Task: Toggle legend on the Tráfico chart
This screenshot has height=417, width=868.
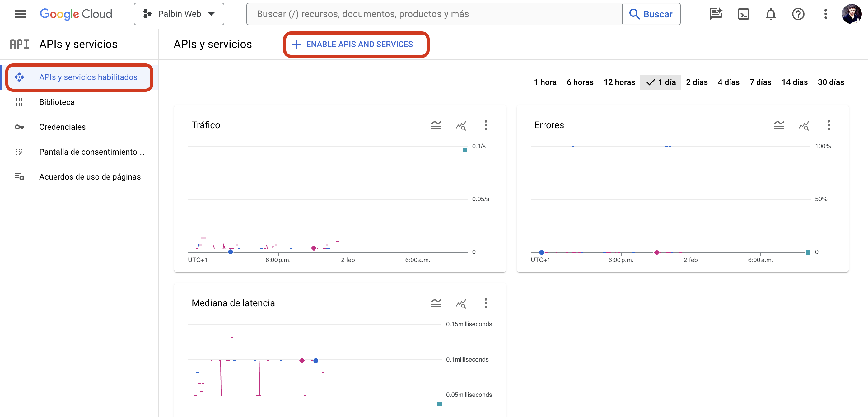Action: click(x=436, y=125)
